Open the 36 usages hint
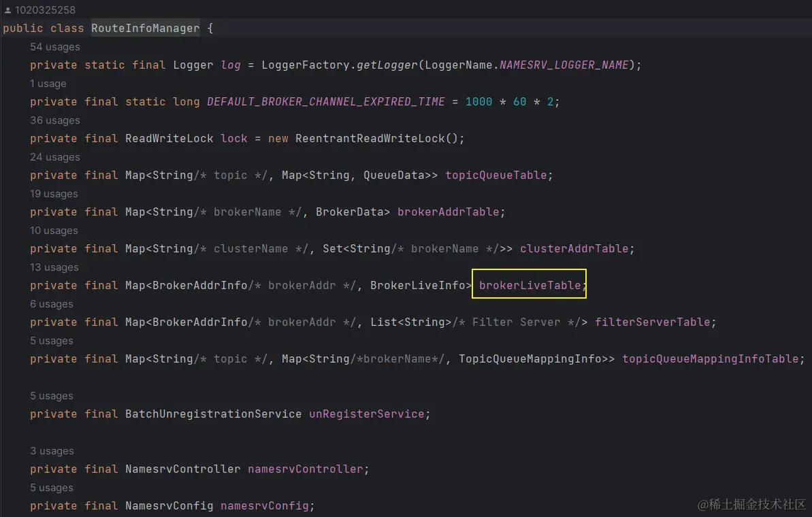This screenshot has width=812, height=517. (x=55, y=120)
